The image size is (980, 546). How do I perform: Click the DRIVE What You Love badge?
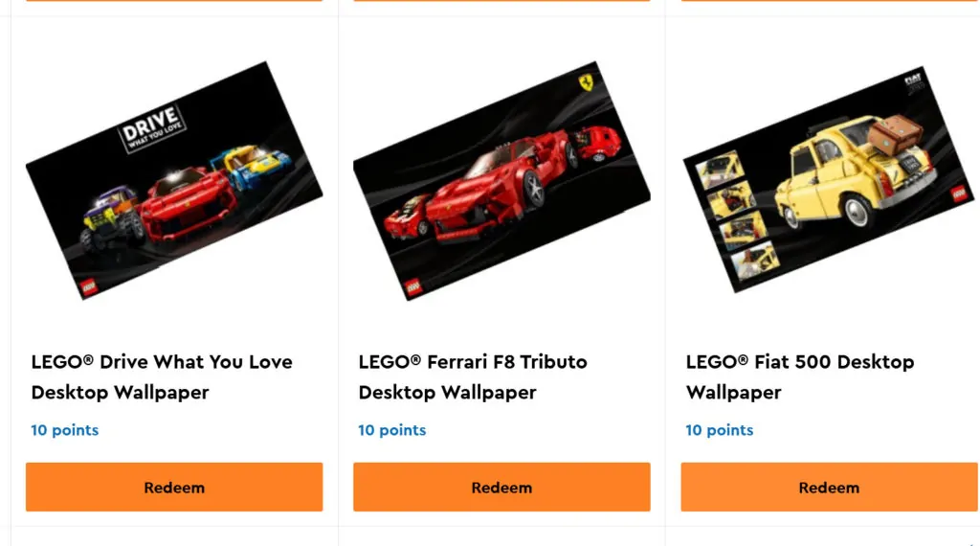tap(152, 129)
